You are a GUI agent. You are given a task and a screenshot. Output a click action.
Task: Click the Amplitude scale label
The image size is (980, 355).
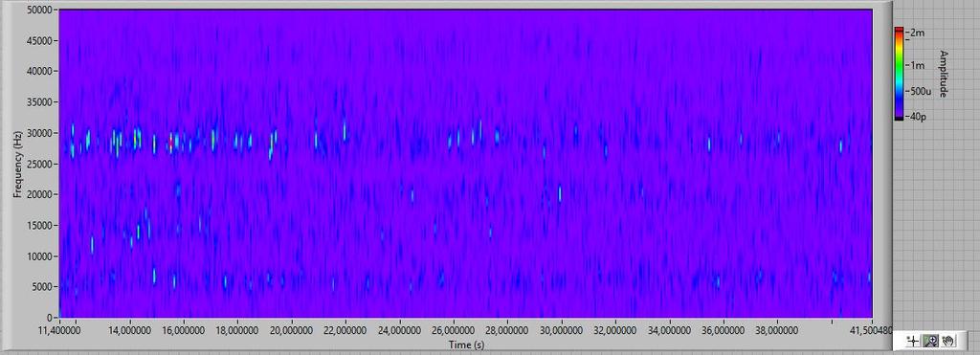tap(944, 74)
